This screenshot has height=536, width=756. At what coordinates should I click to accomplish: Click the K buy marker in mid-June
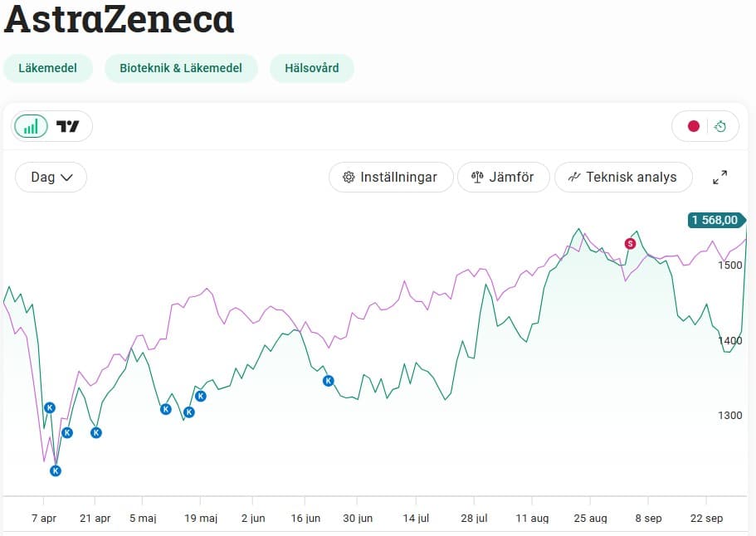[x=329, y=381]
